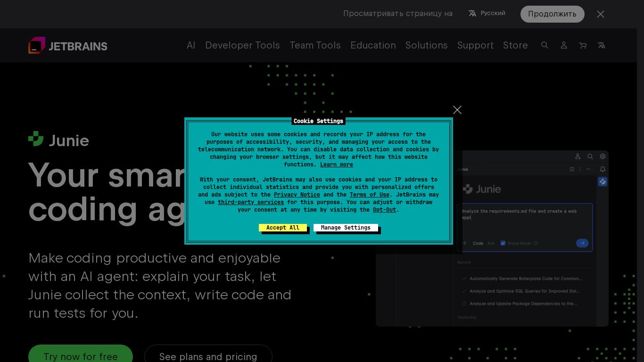Click the search icon in IDE preview
644x362 pixels.
point(590,156)
